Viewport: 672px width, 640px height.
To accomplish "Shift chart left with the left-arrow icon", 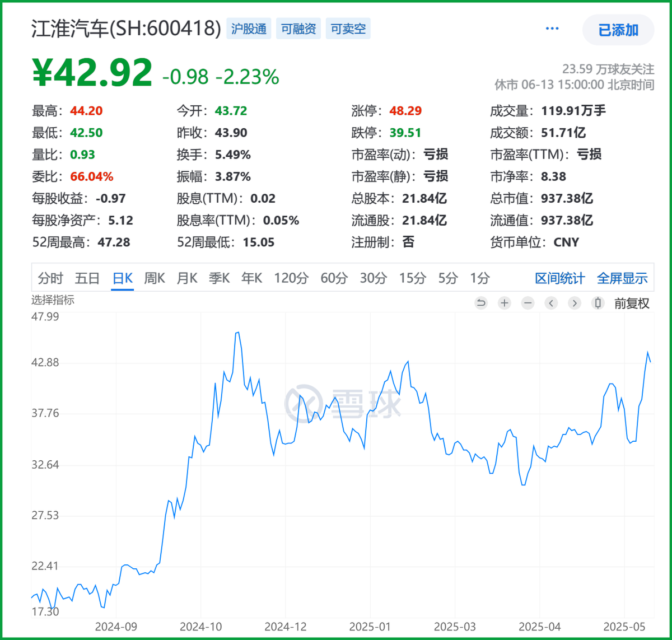I will [552, 303].
